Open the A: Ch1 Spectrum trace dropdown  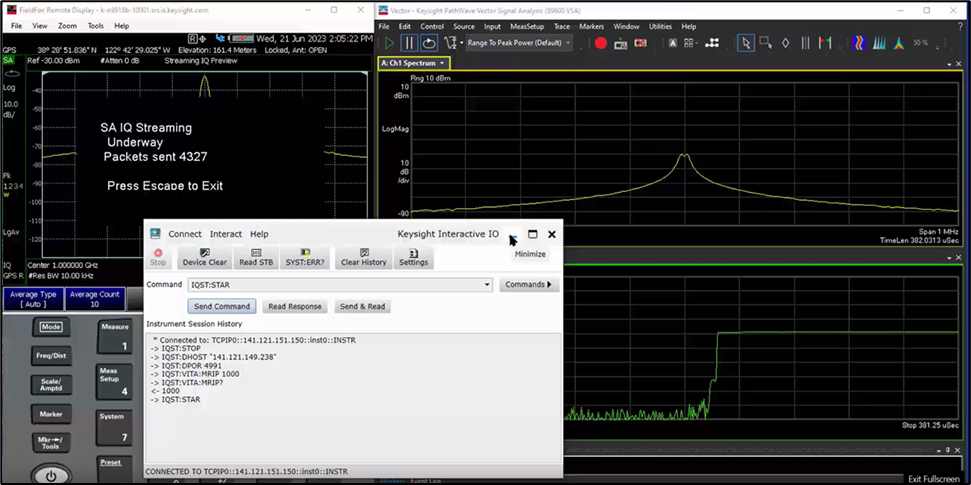coord(443,63)
